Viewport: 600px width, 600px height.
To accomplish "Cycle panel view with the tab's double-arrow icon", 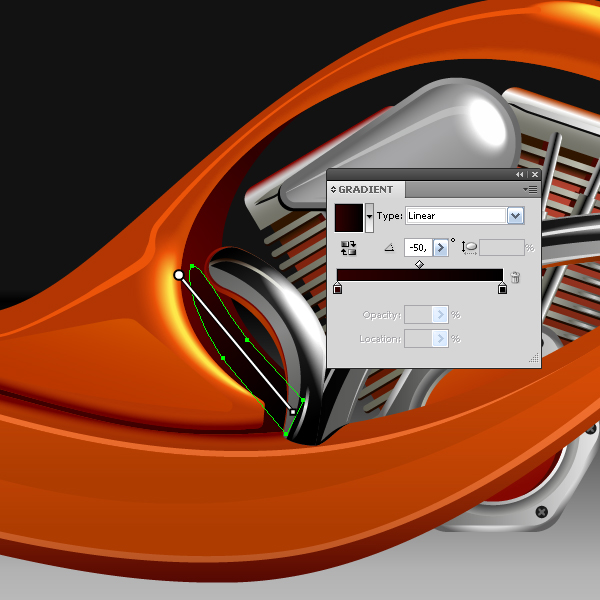I will [x=333, y=189].
